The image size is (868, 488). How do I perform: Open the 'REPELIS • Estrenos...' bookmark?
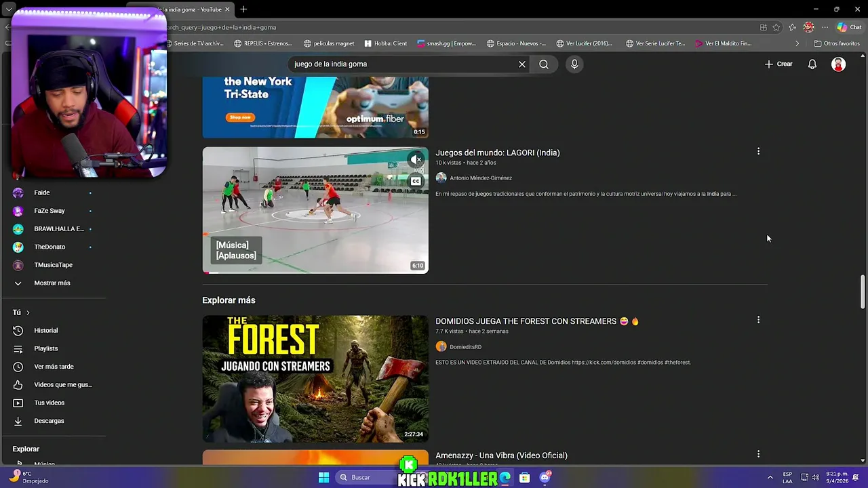263,43
